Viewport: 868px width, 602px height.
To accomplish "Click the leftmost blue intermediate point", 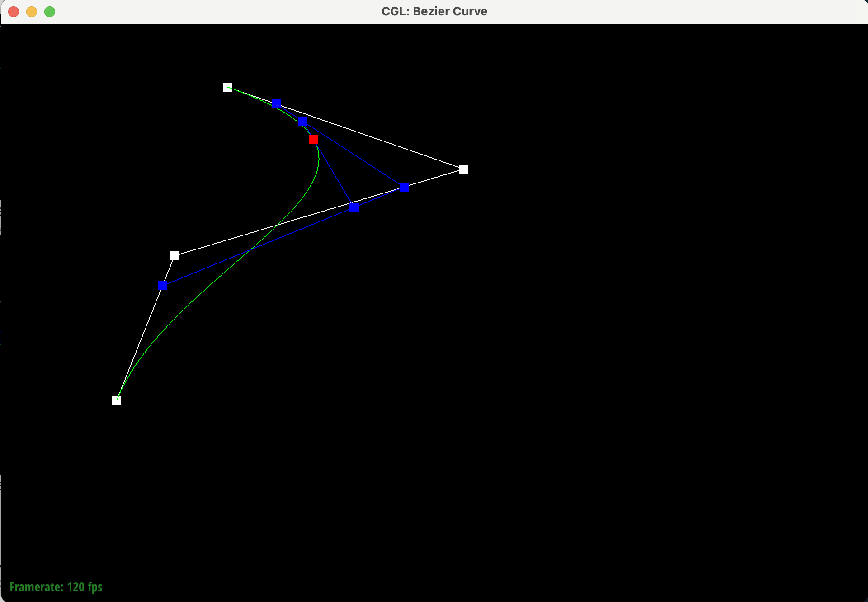I will (163, 286).
